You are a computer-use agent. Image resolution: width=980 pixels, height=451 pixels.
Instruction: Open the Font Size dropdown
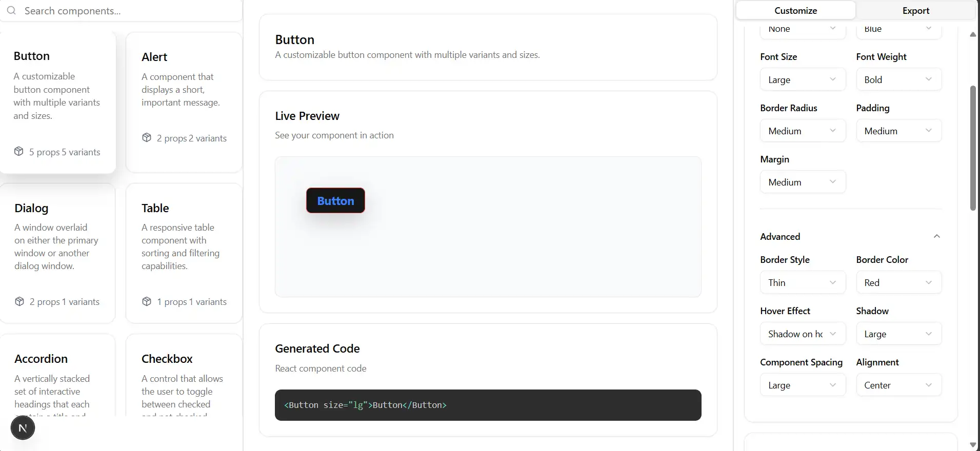click(x=802, y=79)
